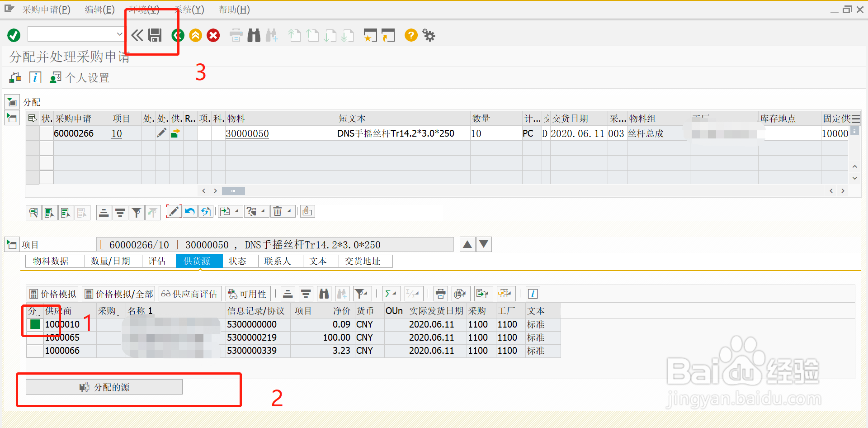
Task: Open the sum total dropdown in source toolbar
Action: pos(391,294)
